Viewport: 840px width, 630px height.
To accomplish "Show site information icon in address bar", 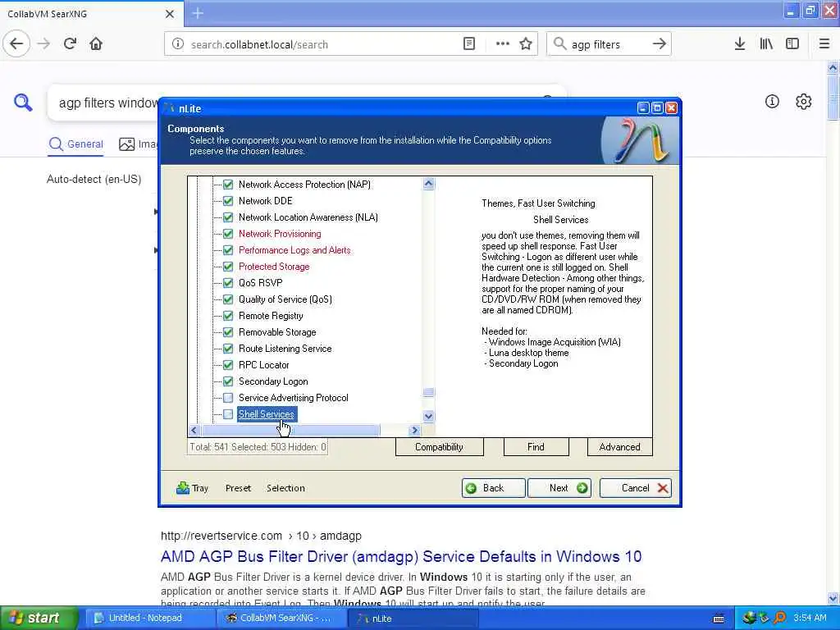I will pyautogui.click(x=178, y=44).
